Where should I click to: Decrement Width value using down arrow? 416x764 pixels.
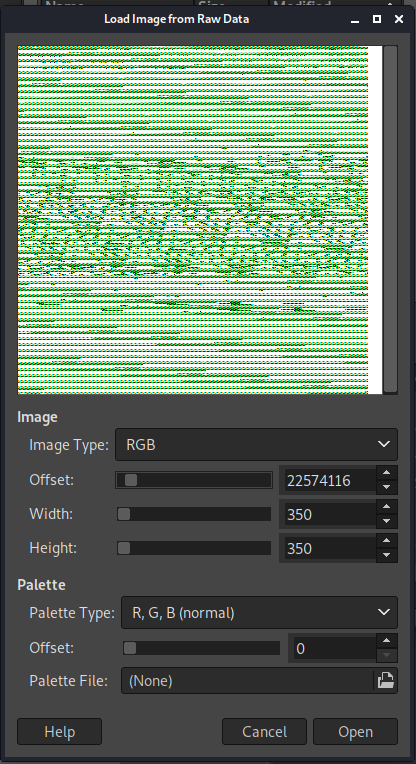[387, 521]
